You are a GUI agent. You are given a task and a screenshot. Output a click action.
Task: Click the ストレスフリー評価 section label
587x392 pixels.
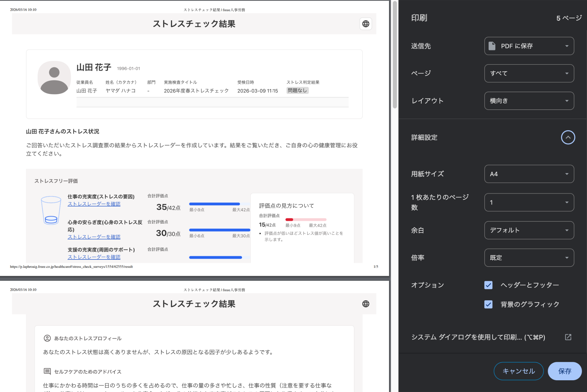56,181
